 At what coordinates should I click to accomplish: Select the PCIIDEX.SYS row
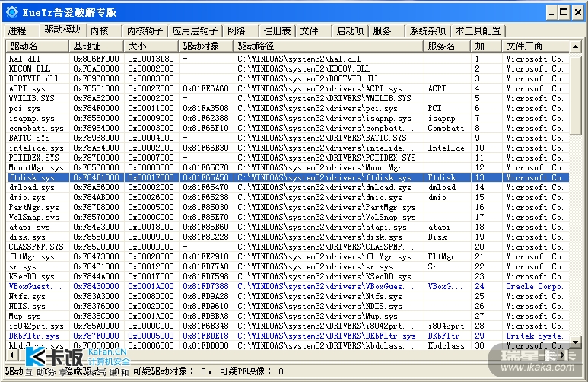[x=288, y=158]
